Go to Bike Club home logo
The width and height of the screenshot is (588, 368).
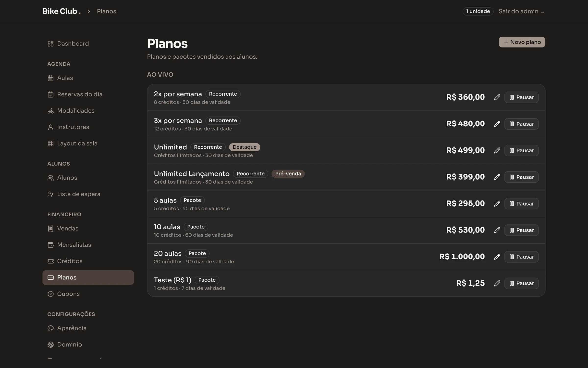tap(61, 11)
